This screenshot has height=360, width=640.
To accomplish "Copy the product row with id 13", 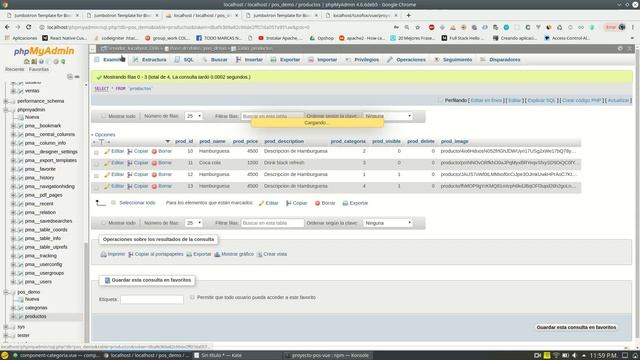I will pos(138,186).
